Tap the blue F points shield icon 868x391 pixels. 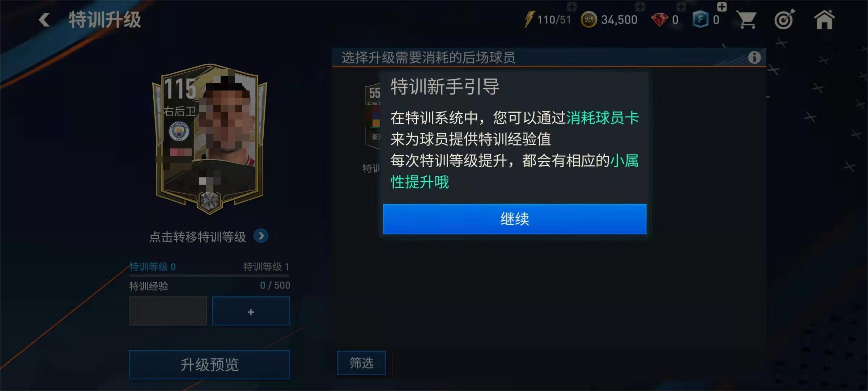pyautogui.click(x=701, y=20)
